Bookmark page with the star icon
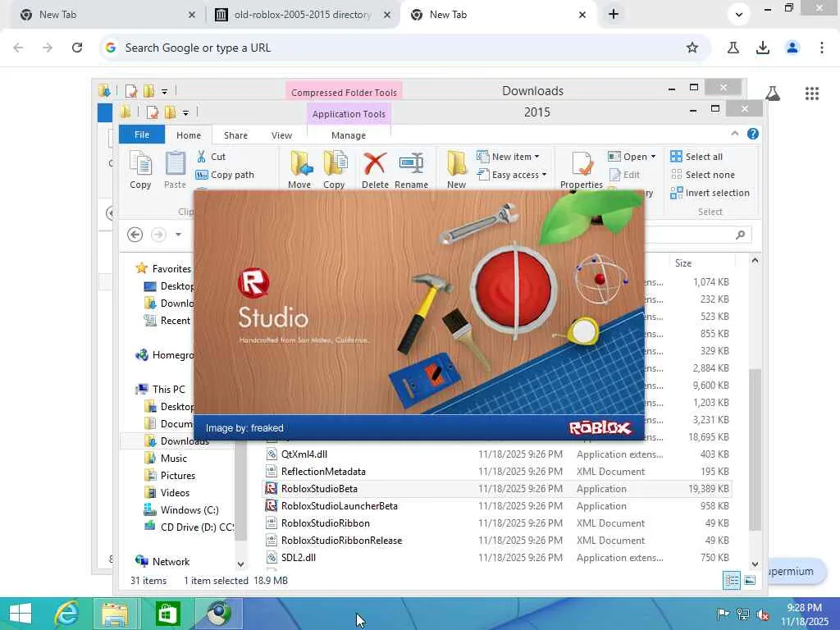This screenshot has width=840, height=630. [692, 48]
